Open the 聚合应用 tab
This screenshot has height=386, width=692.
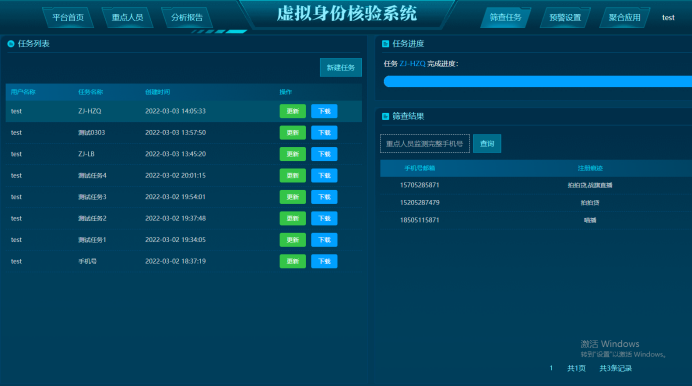[624, 18]
